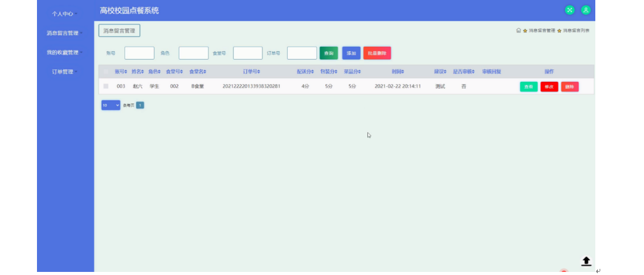Click 修改 button for row 003
Viewport: 644px width, 275px height.
[x=549, y=87]
